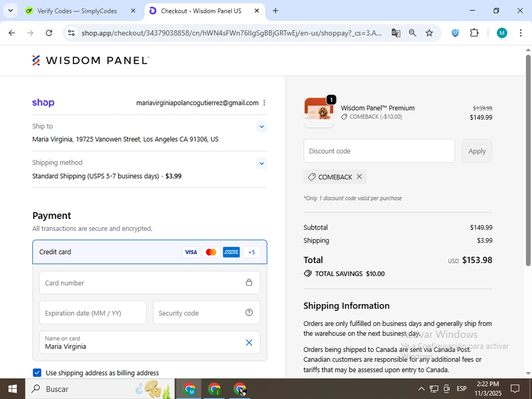Go forward with the browser arrow
This screenshot has width=532, height=399.
[30, 33]
